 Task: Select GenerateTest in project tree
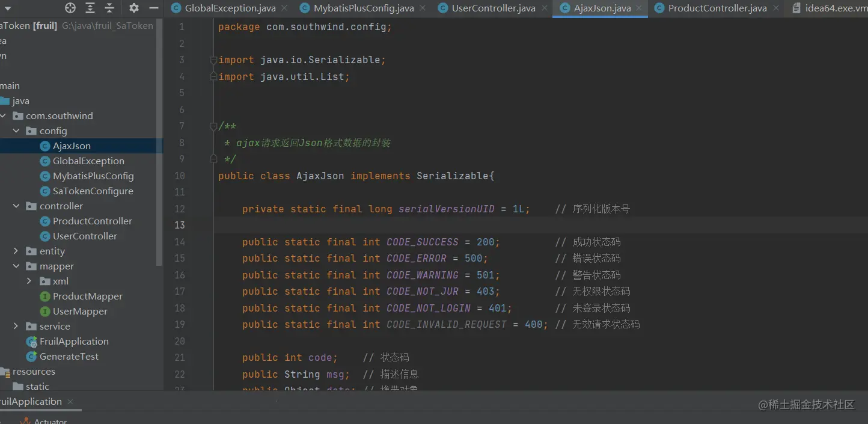(69, 357)
